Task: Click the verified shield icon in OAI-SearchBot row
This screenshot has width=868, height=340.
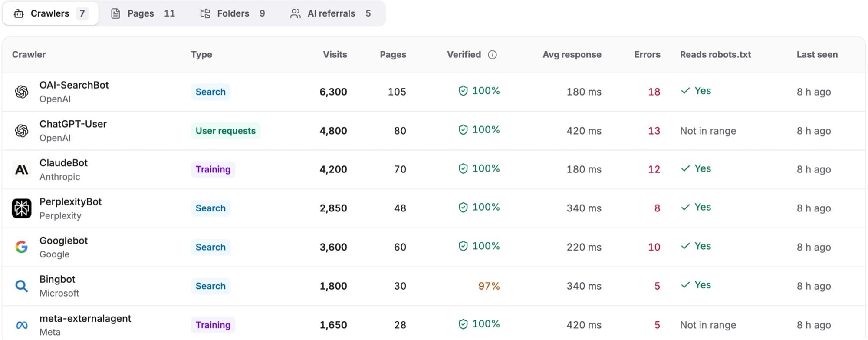Action: (x=463, y=91)
